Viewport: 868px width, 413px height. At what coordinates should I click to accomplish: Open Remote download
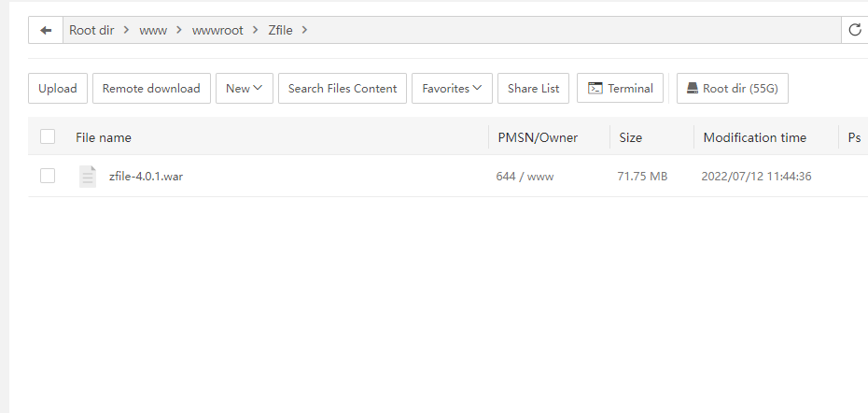[151, 89]
